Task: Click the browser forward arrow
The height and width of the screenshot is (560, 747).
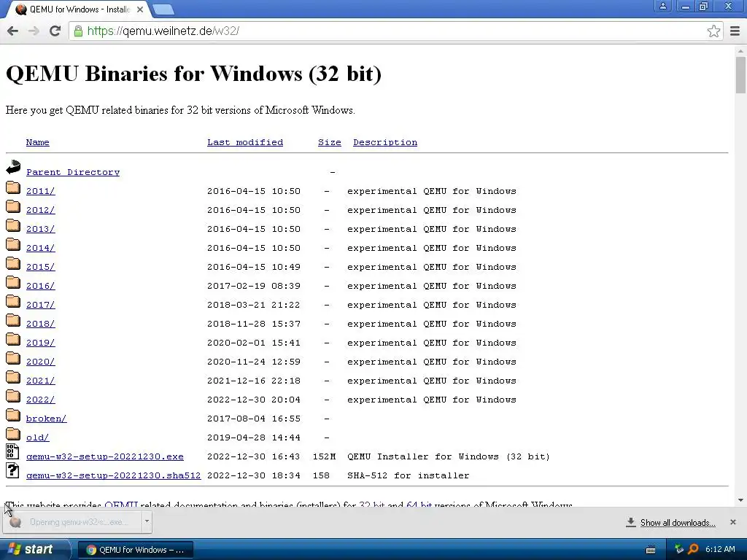Action: [34, 31]
